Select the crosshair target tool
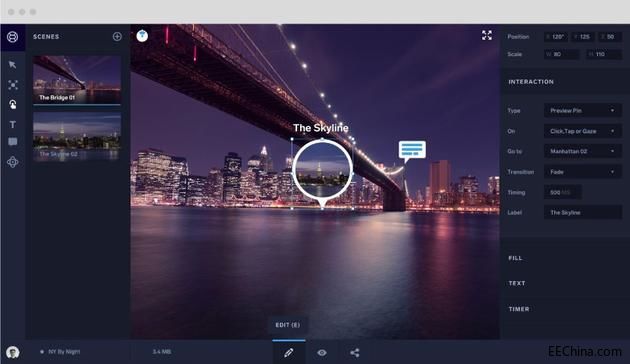 pos(12,162)
